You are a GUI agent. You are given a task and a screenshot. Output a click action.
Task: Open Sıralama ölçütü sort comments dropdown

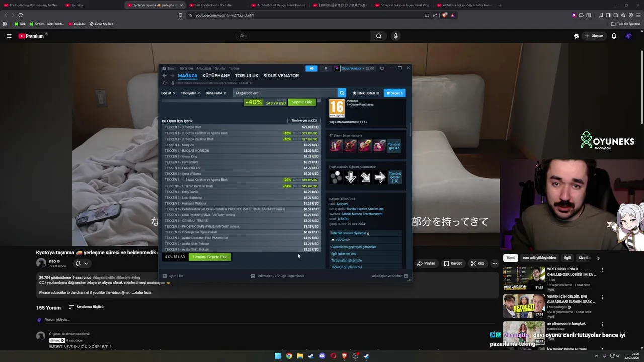pyautogui.click(x=87, y=307)
